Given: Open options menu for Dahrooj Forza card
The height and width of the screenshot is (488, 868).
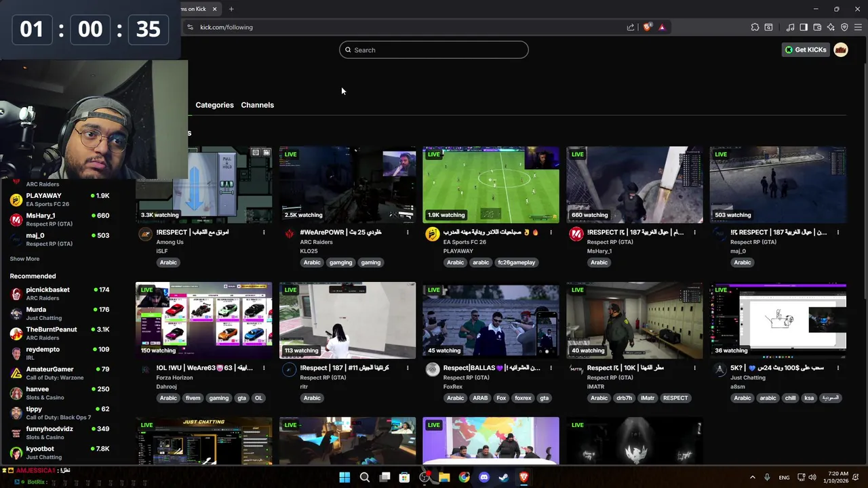Looking at the screenshot, I should coord(264,368).
